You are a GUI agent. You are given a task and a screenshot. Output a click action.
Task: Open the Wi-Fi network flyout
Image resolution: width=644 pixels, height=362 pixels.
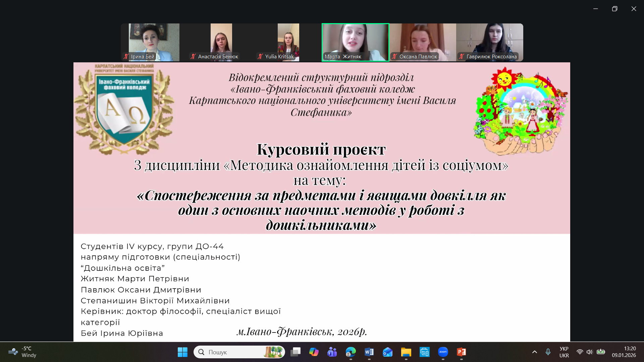pyautogui.click(x=580, y=352)
